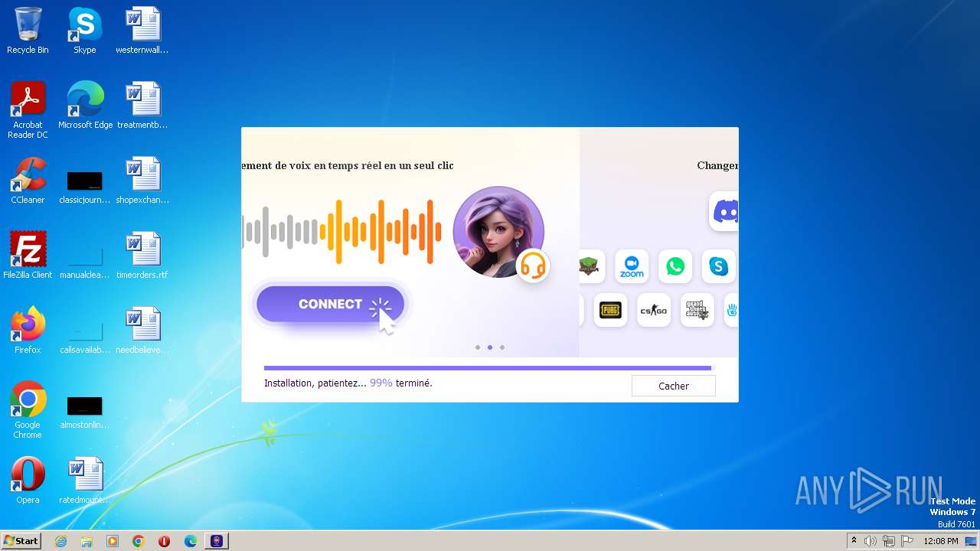Go to first carousel slide dot
The height and width of the screenshot is (551, 980).
point(478,347)
